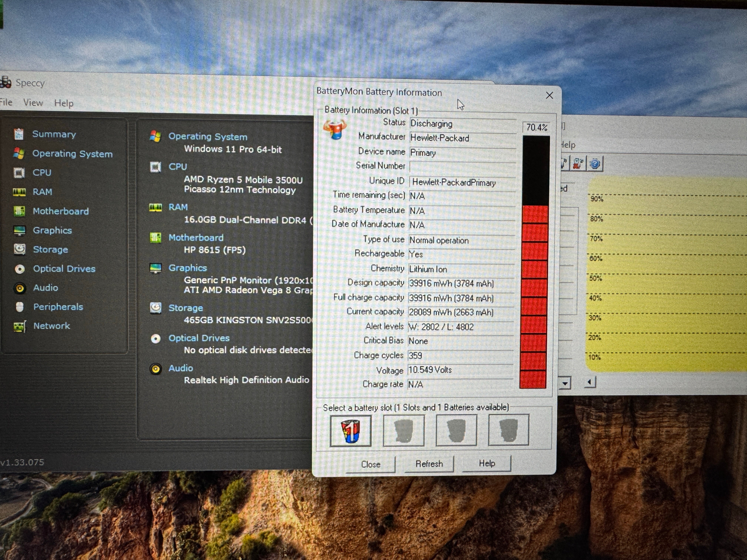Click the Speccy title bar app icon
This screenshot has height=560, width=747.
[6, 82]
